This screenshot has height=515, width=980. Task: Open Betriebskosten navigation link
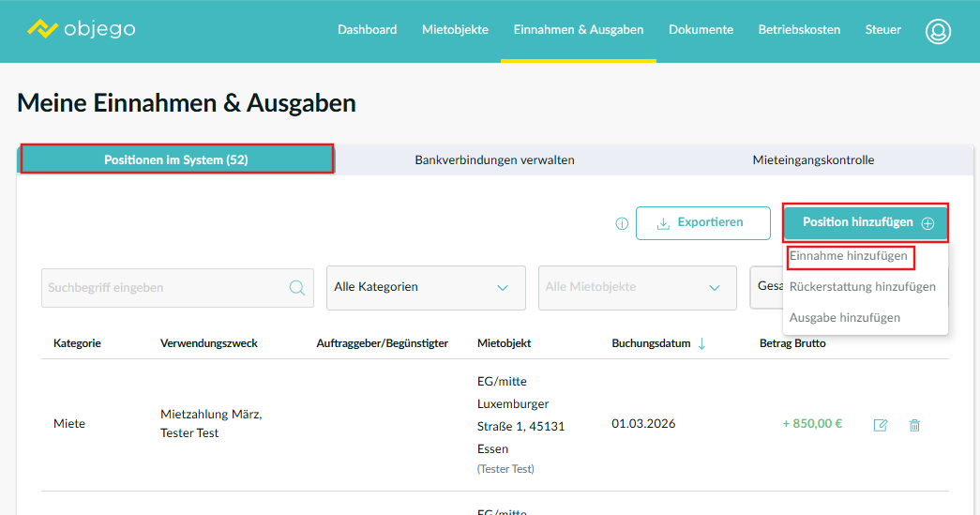coord(799,30)
